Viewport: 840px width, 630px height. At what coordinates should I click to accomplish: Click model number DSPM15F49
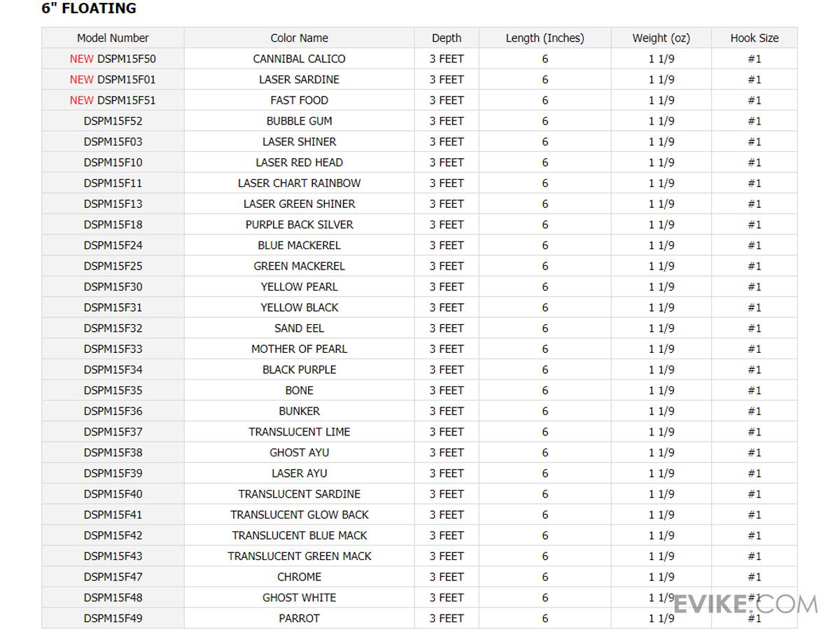pos(113,618)
